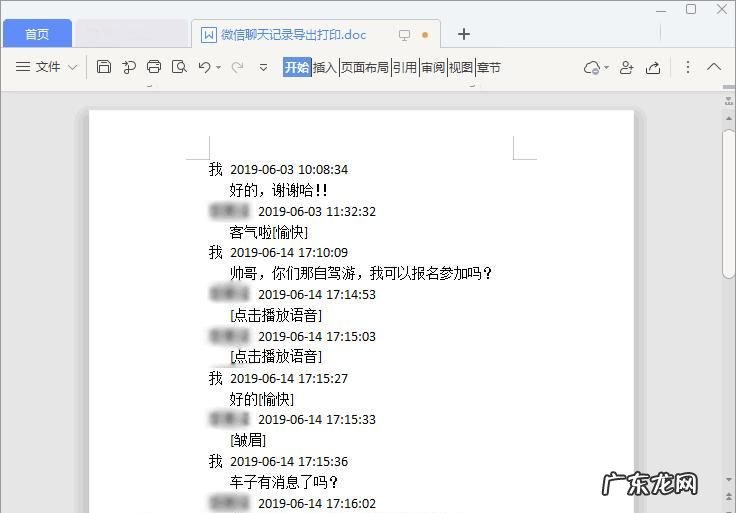Collapse the ribbon with the up chevron
736x513 pixels.
point(714,67)
